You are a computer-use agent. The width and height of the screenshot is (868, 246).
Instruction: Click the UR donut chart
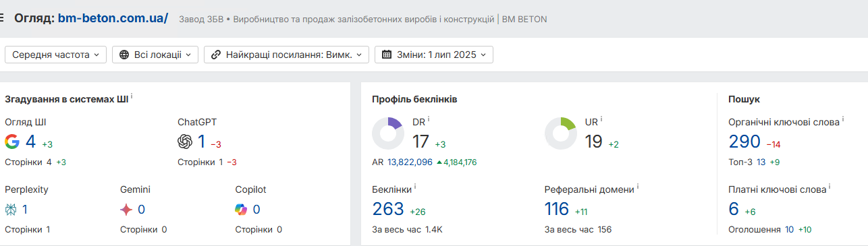560,133
